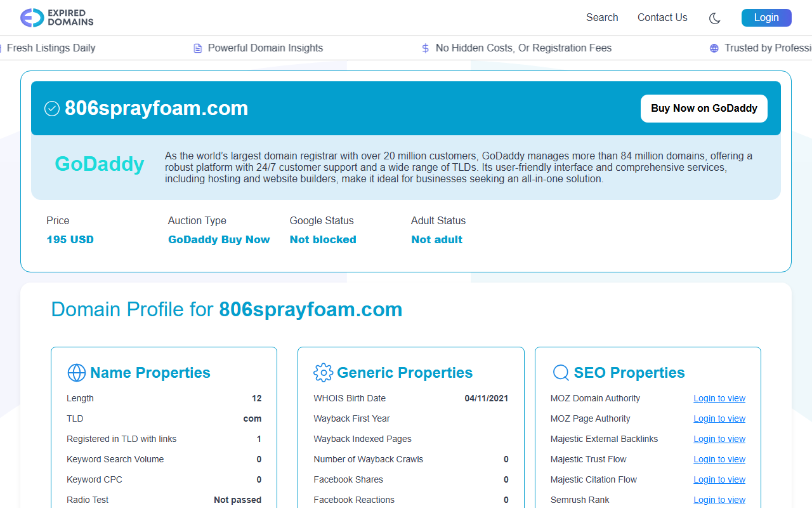
Task: Click the Name Properties heading
Action: (x=150, y=373)
